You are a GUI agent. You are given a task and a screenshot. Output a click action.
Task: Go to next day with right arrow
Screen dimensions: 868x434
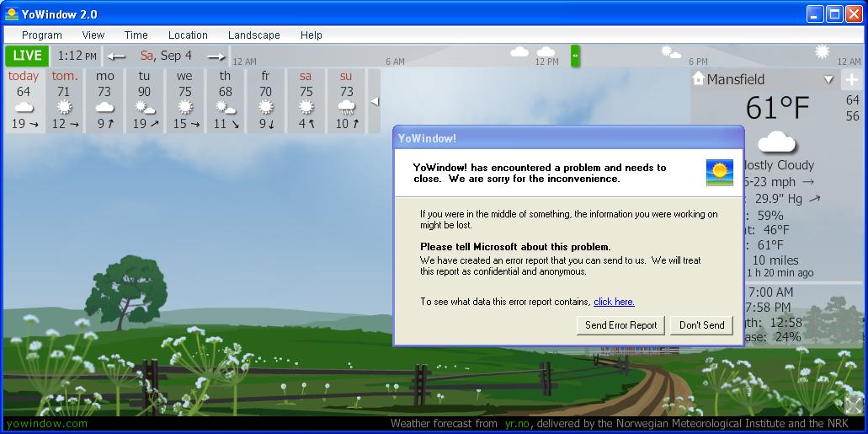[x=216, y=56]
